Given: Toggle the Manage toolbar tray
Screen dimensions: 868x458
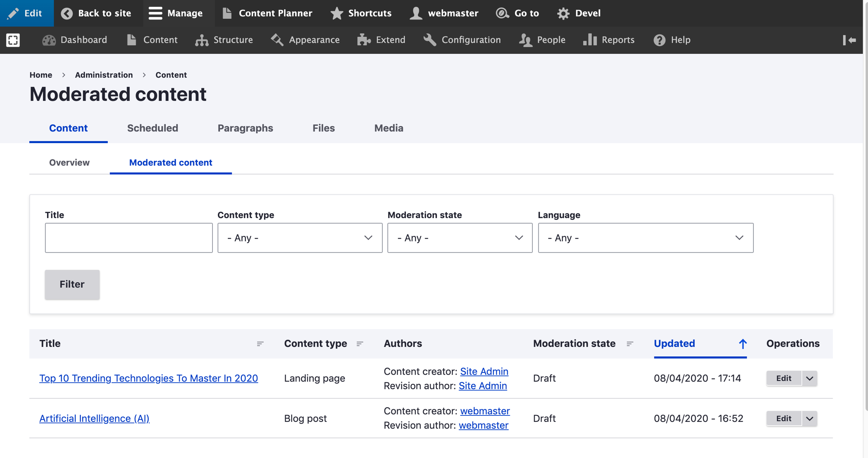Looking at the screenshot, I should [176, 13].
